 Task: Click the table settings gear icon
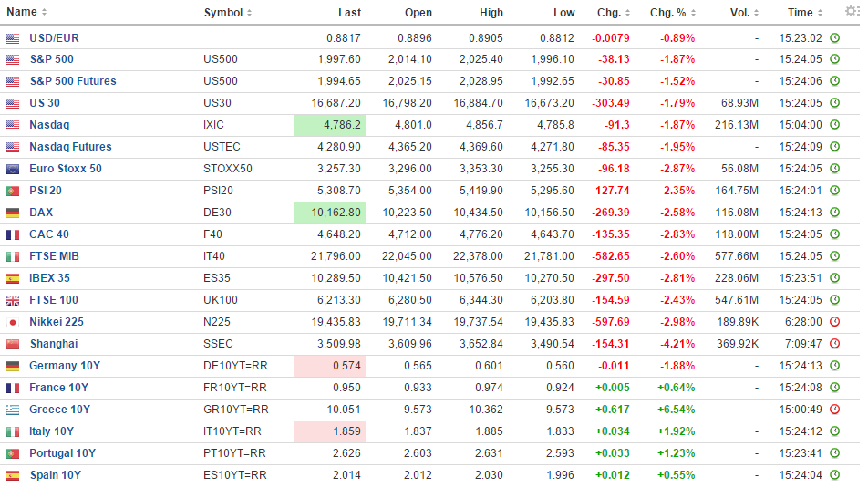(852, 12)
